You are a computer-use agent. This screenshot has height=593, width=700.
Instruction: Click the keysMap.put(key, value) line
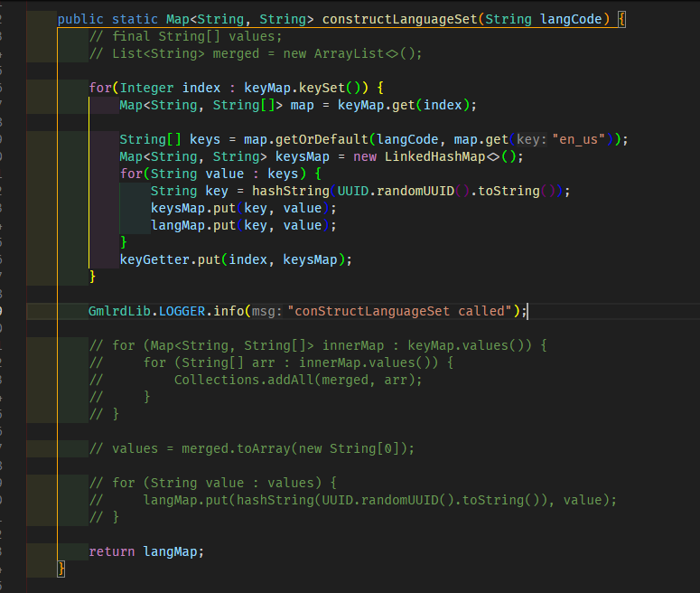243,208
